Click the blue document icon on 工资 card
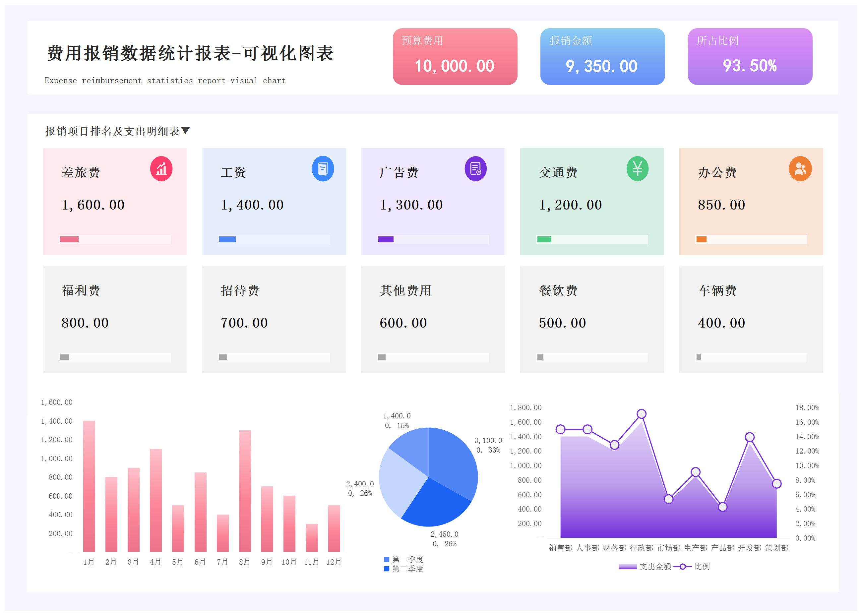Screen dimensions: 862x616 323,169
